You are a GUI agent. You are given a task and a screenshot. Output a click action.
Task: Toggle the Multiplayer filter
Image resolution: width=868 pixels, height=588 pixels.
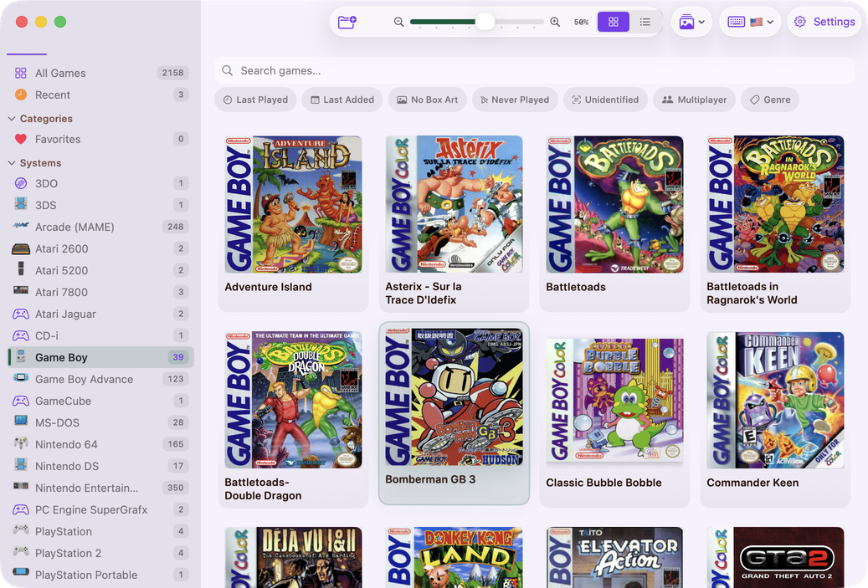694,100
